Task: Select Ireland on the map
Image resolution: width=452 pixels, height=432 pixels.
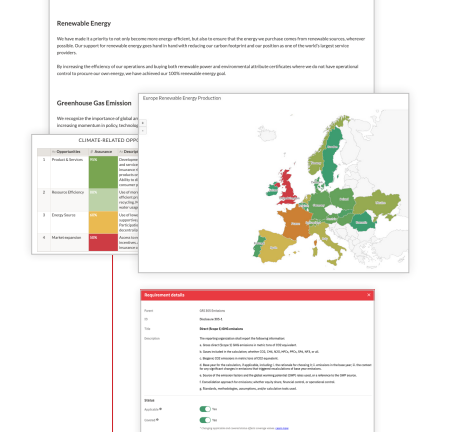Action: pyautogui.click(x=272, y=189)
